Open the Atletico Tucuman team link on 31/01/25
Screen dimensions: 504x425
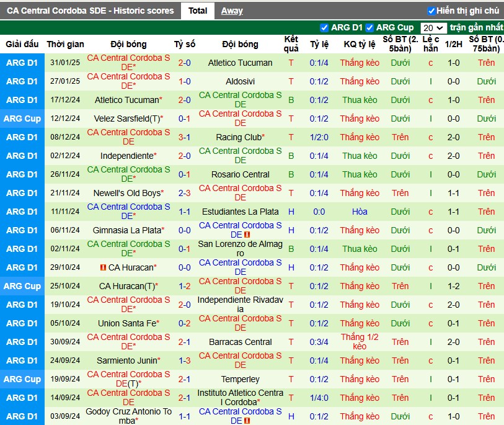(x=240, y=63)
